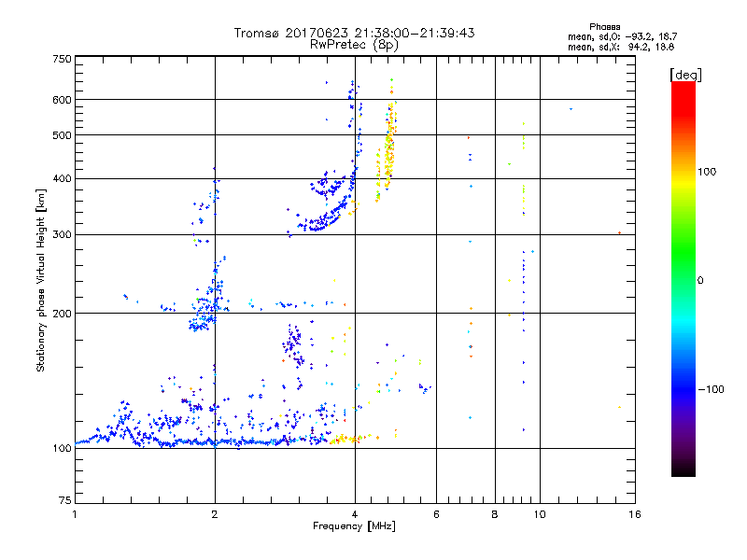Image resolution: width=747 pixels, height=560 pixels.
Task: Click the y-axis tick label '300'
Action: (62, 234)
